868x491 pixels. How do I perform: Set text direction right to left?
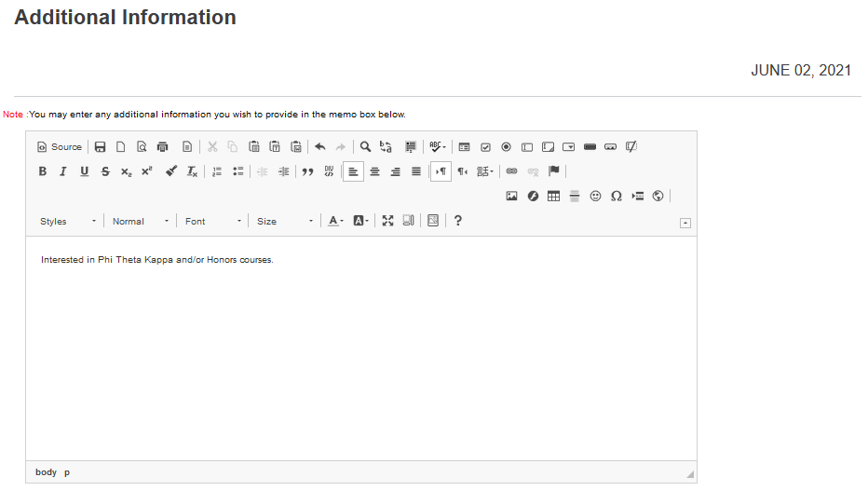pos(462,171)
